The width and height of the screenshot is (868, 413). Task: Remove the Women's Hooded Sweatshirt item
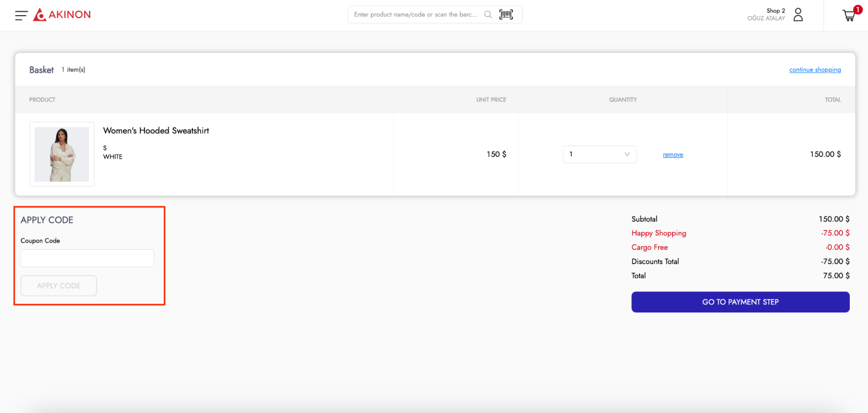pyautogui.click(x=673, y=155)
